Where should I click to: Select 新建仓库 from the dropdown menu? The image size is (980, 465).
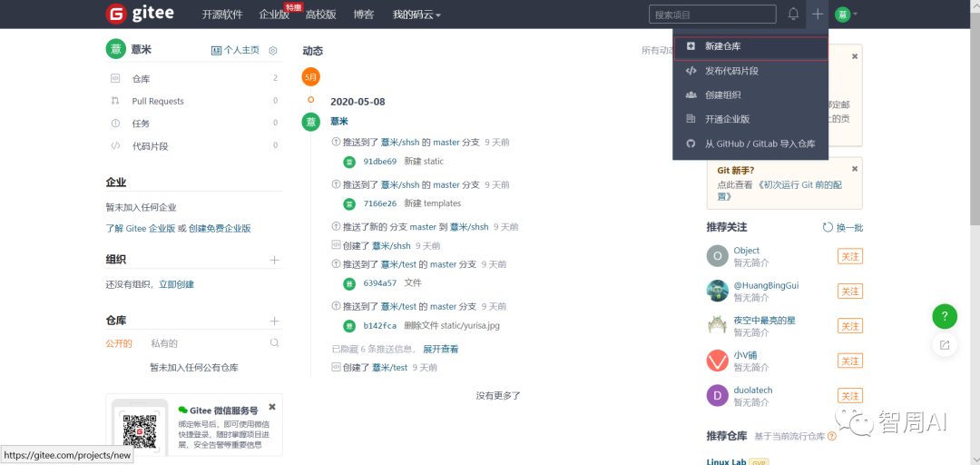tap(750, 46)
